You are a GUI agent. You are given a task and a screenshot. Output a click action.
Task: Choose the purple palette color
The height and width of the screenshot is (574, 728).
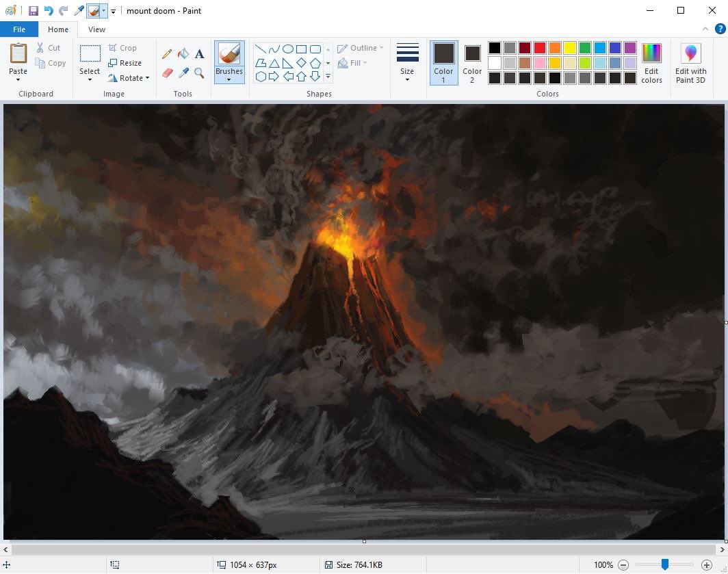(630, 48)
